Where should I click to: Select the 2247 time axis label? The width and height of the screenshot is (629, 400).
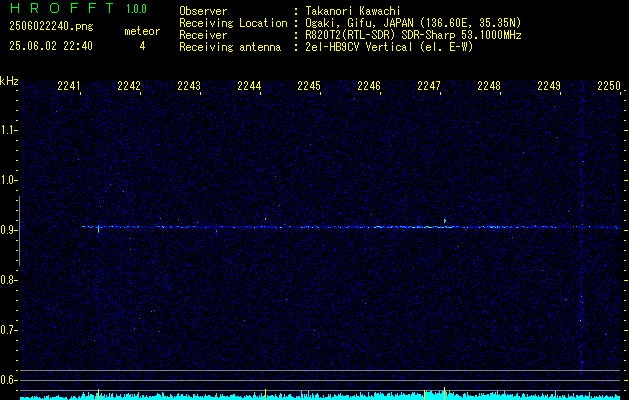(x=429, y=86)
